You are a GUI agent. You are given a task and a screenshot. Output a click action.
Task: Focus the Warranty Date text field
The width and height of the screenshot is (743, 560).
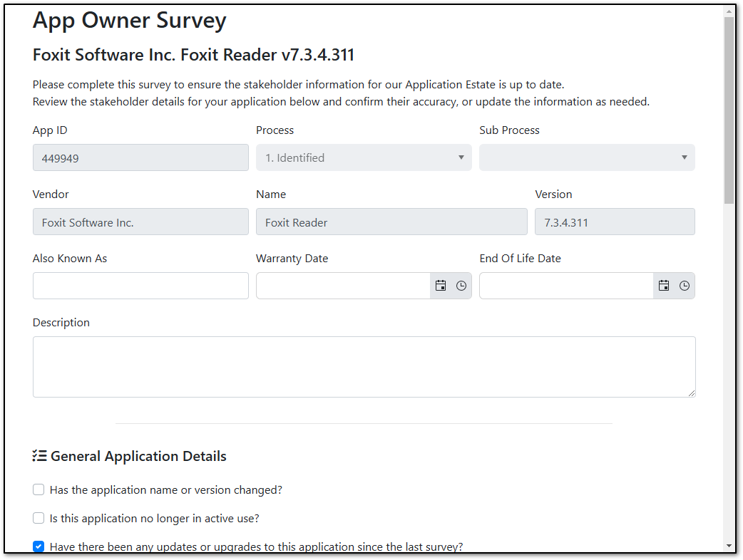tap(343, 286)
